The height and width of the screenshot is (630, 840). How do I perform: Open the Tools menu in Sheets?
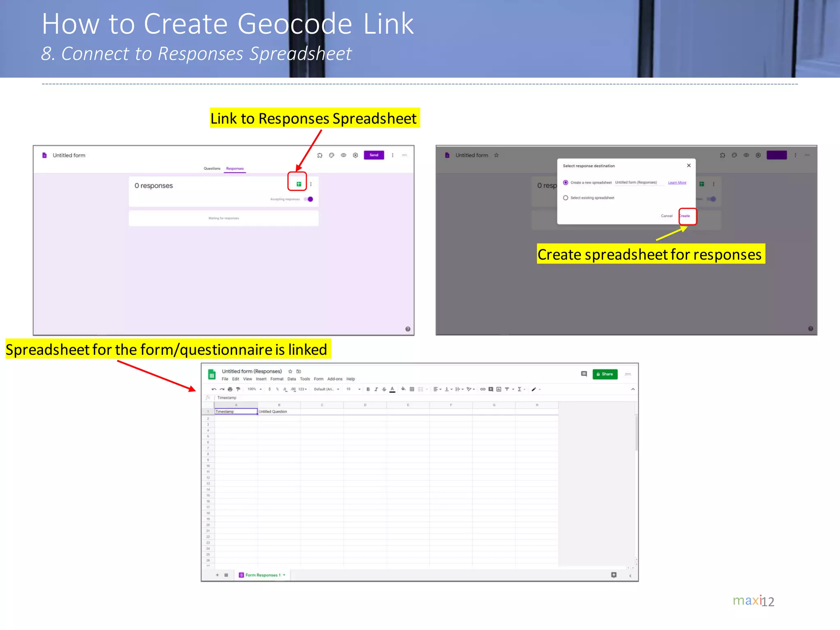tap(305, 379)
